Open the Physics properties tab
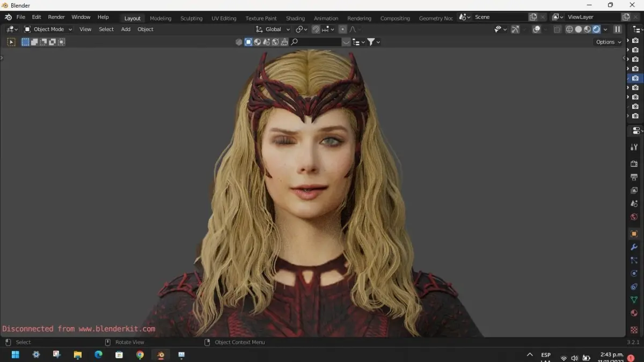This screenshot has height=362, width=644. (634, 274)
